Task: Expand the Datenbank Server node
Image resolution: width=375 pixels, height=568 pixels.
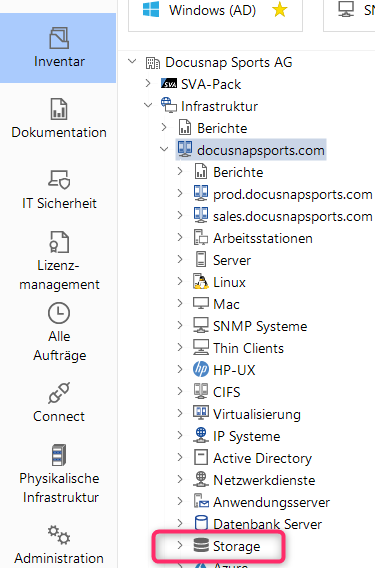Action: tap(180, 523)
